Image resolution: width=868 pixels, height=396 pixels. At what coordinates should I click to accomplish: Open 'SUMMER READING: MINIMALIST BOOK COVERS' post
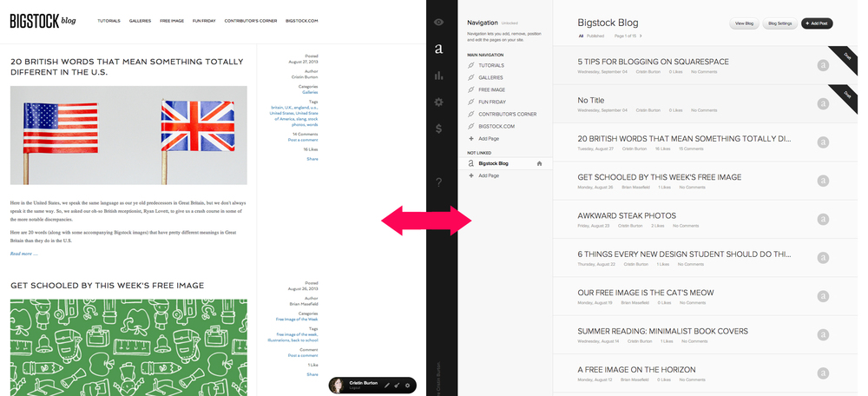tap(662, 331)
